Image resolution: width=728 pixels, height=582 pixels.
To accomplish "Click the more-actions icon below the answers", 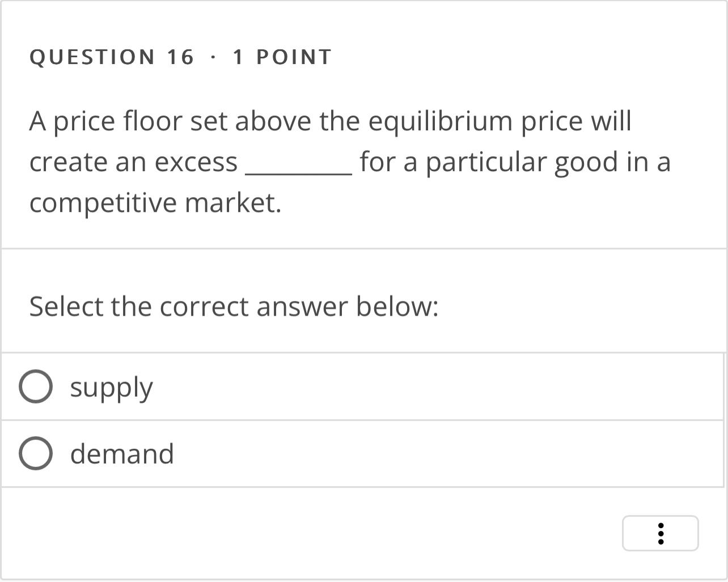I will coord(661,533).
